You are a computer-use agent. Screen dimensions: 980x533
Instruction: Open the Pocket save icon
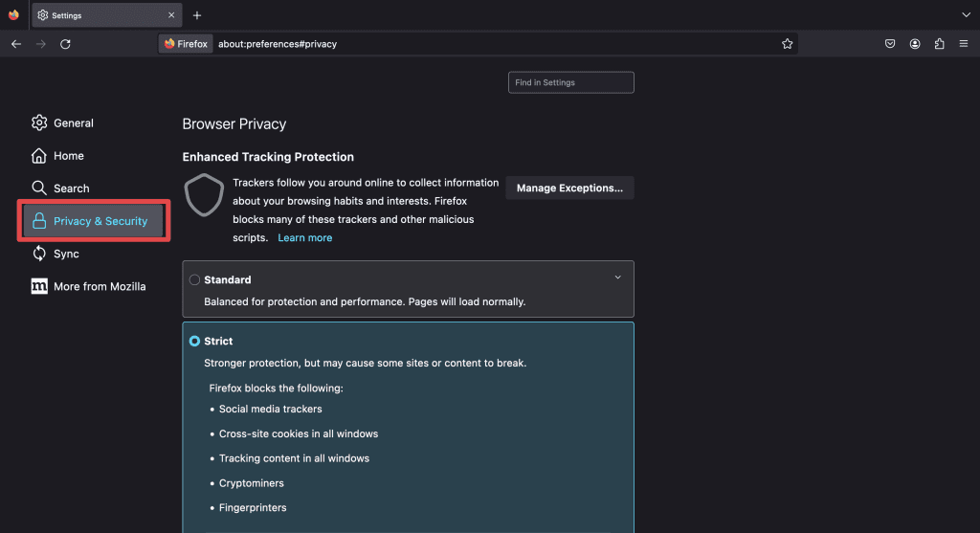890,44
